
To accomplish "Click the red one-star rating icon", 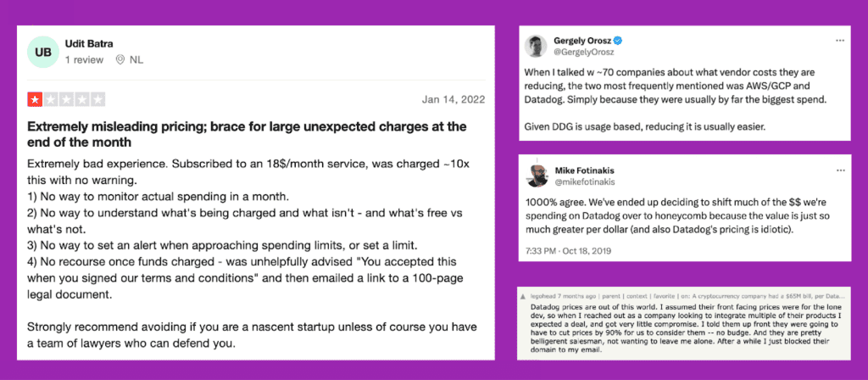I will pos(35,100).
